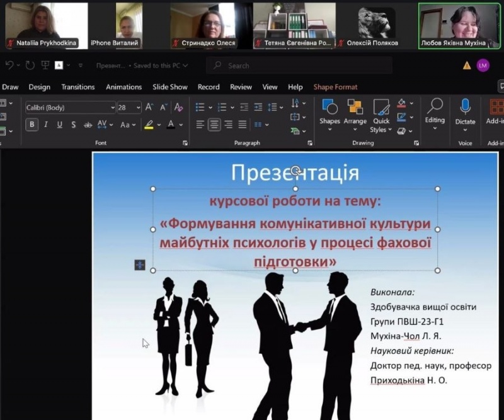Toggle Bold formatting
The width and height of the screenshot is (504, 420).
click(31, 125)
